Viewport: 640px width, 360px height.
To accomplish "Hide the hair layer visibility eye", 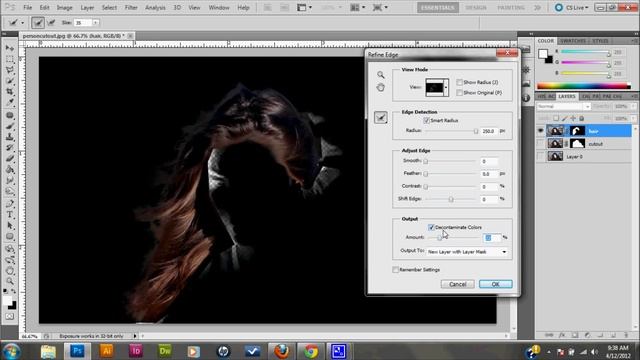I will point(540,131).
